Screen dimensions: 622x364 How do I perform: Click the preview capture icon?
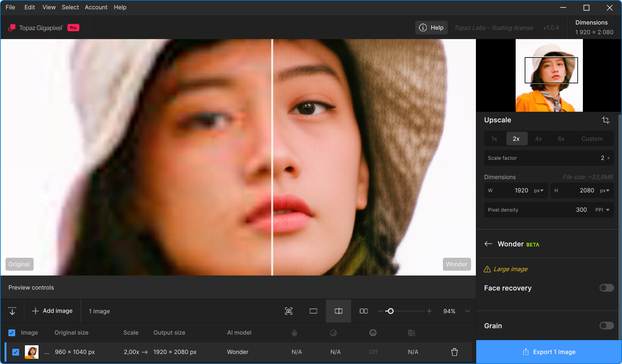[288, 311]
